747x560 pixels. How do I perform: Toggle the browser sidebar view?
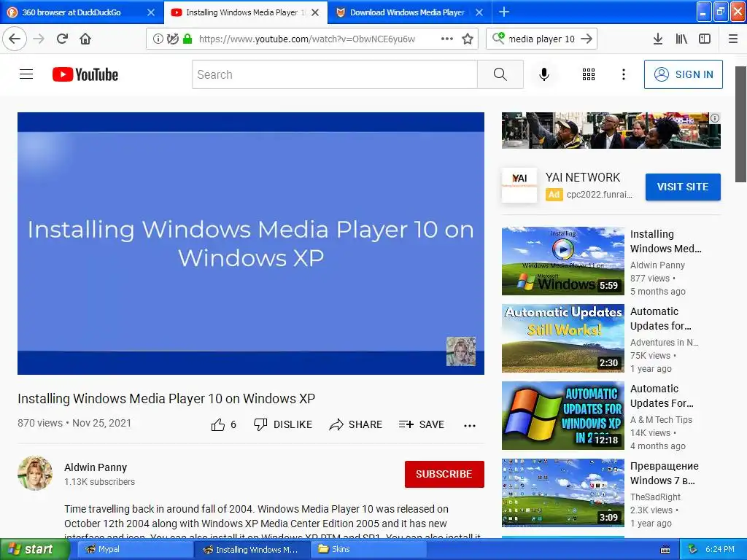pos(705,39)
